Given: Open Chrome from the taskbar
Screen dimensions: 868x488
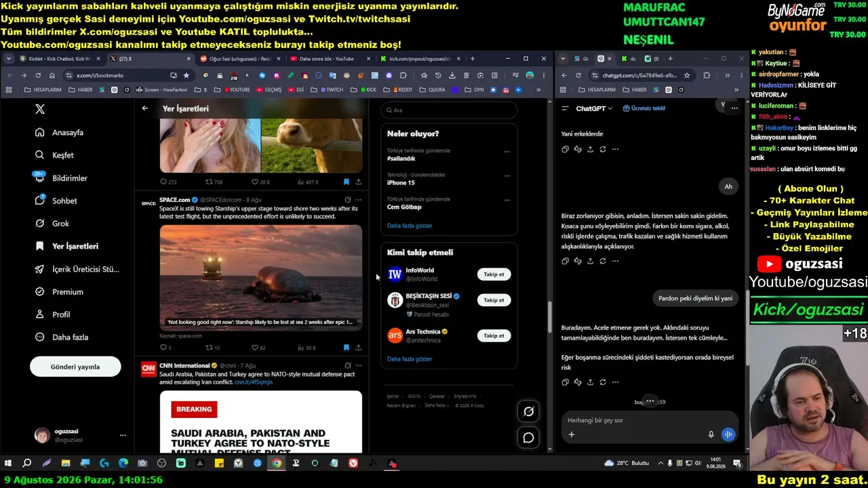Looking at the screenshot, I should click(x=277, y=464).
